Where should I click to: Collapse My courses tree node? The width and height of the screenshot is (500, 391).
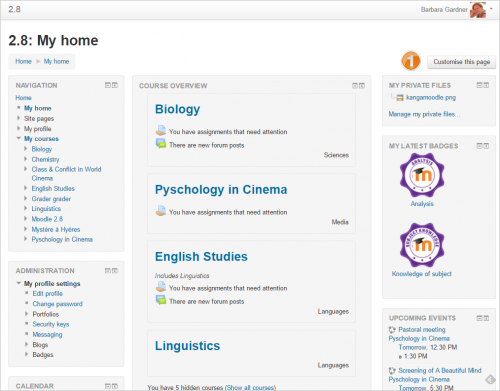coord(19,138)
